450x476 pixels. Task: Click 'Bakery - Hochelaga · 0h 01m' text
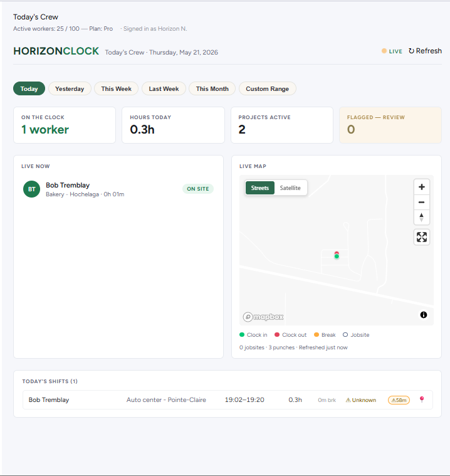[85, 194]
